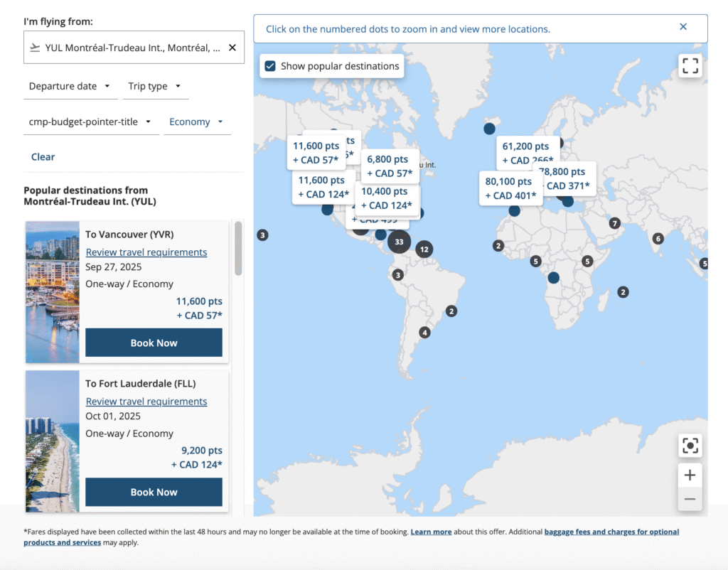This screenshot has width=728, height=570.
Task: Select the cluster dot numbered 7
Action: tap(615, 223)
